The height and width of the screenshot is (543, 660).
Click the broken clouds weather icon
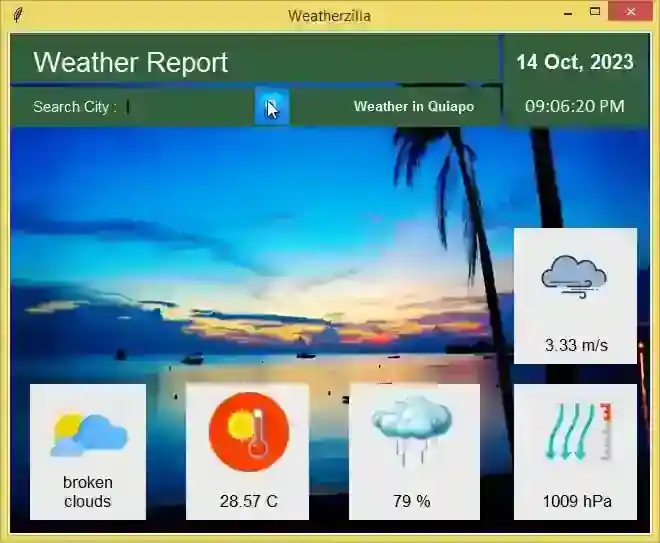coord(88,436)
